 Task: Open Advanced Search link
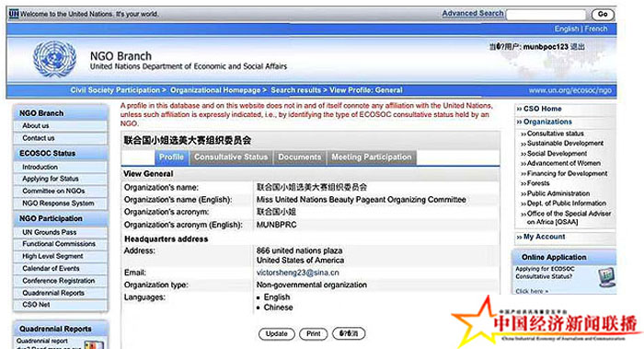(x=472, y=13)
